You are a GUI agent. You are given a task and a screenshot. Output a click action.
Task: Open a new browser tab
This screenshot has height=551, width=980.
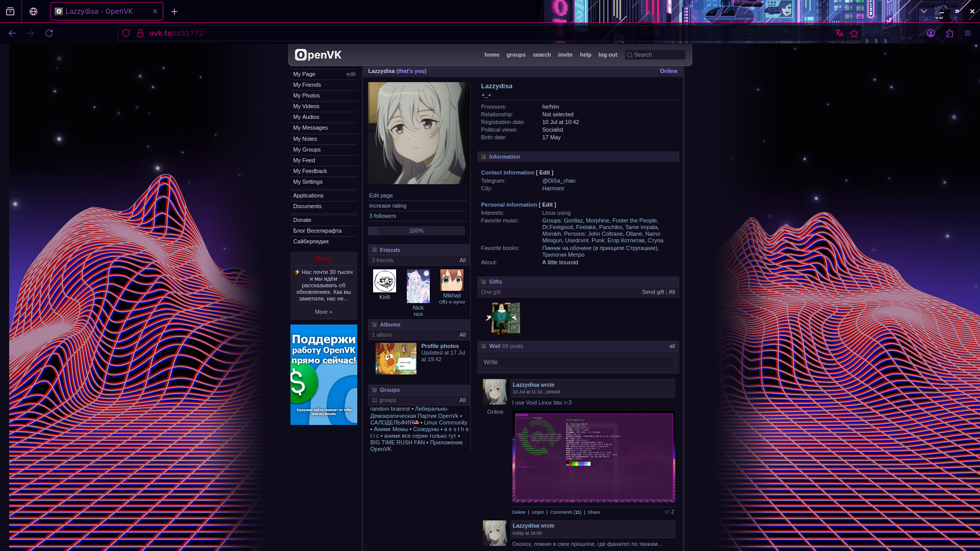[175, 11]
